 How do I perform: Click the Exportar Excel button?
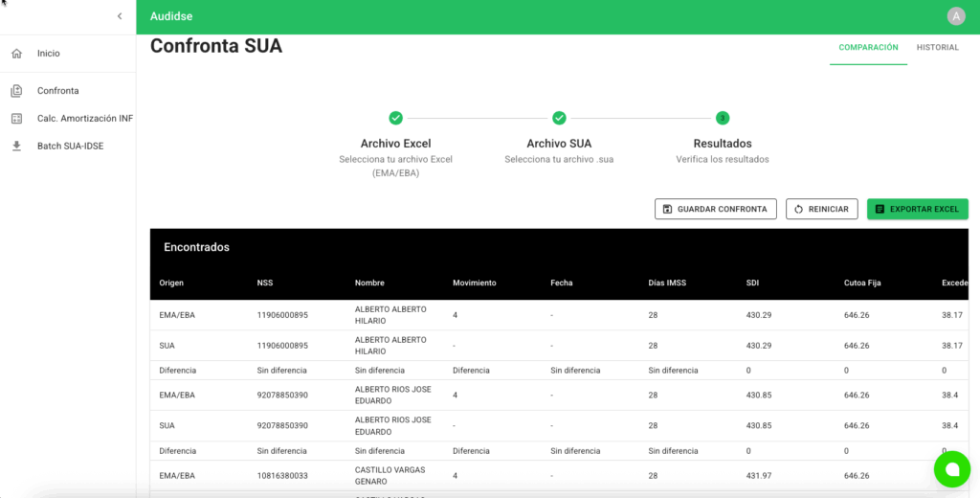click(918, 209)
